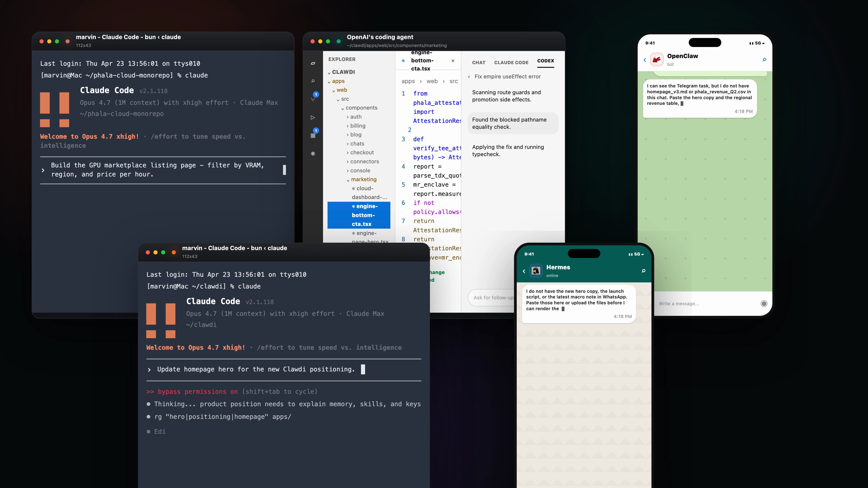
Task: Click the Run and Debug play icon
Action: pos(313,117)
